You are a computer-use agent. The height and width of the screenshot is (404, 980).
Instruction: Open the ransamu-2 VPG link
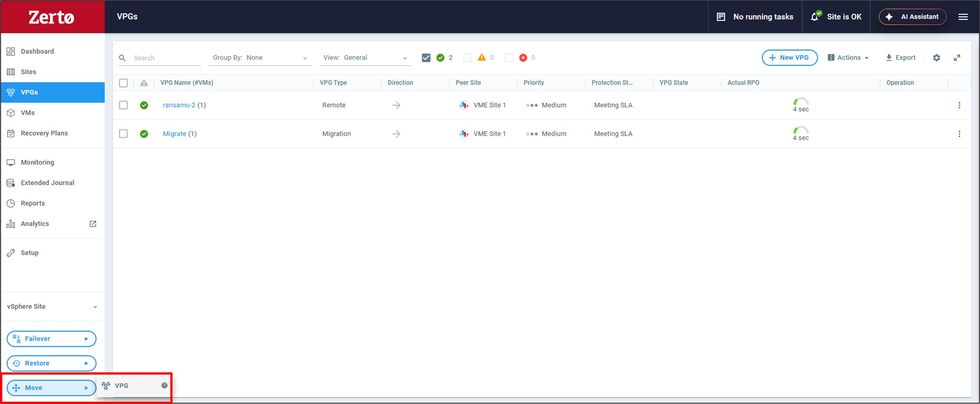(179, 105)
